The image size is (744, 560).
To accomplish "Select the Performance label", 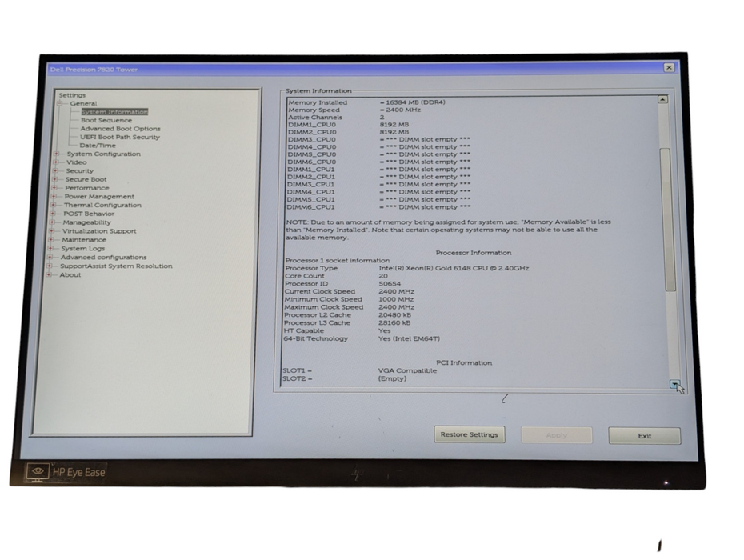I will (x=87, y=188).
